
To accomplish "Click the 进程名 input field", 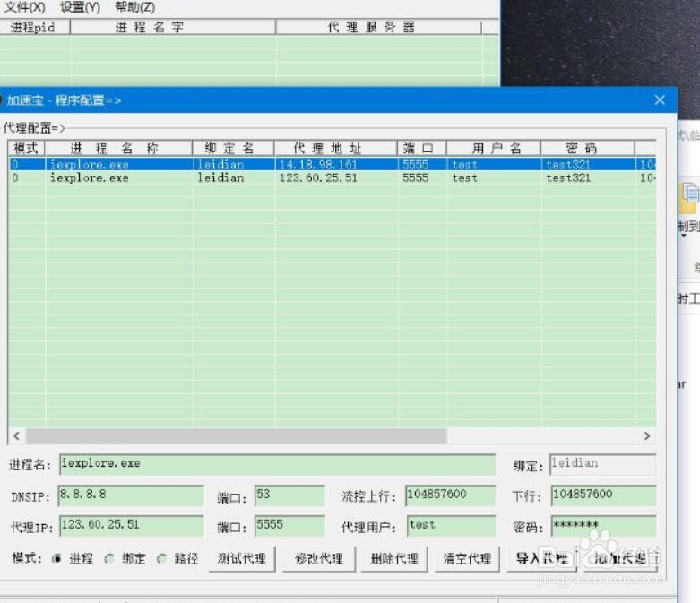I will pos(277,464).
